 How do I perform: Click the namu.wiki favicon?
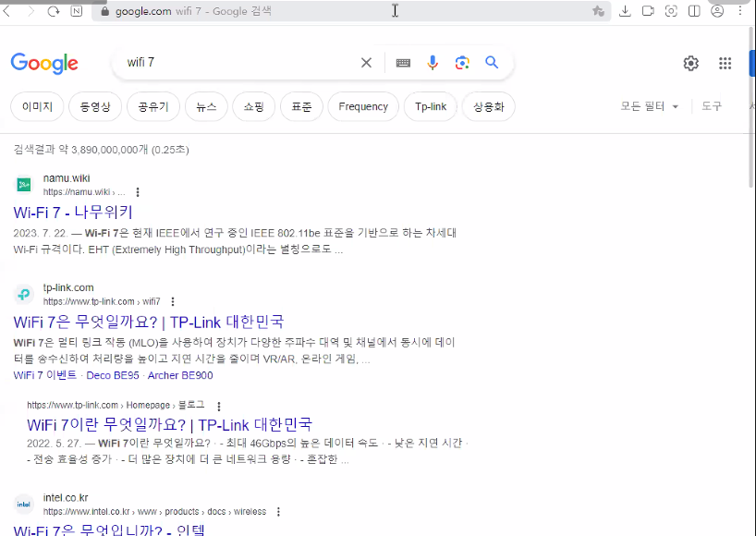point(24,185)
